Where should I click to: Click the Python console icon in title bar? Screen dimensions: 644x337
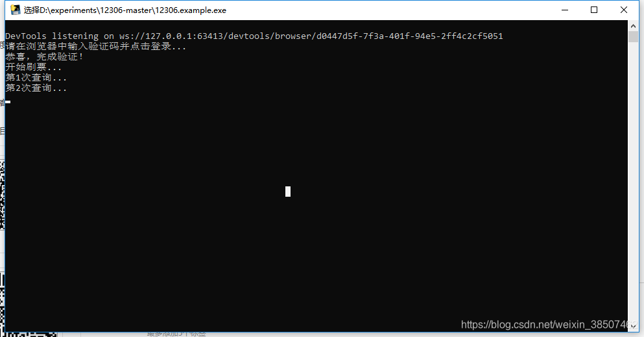15,10
